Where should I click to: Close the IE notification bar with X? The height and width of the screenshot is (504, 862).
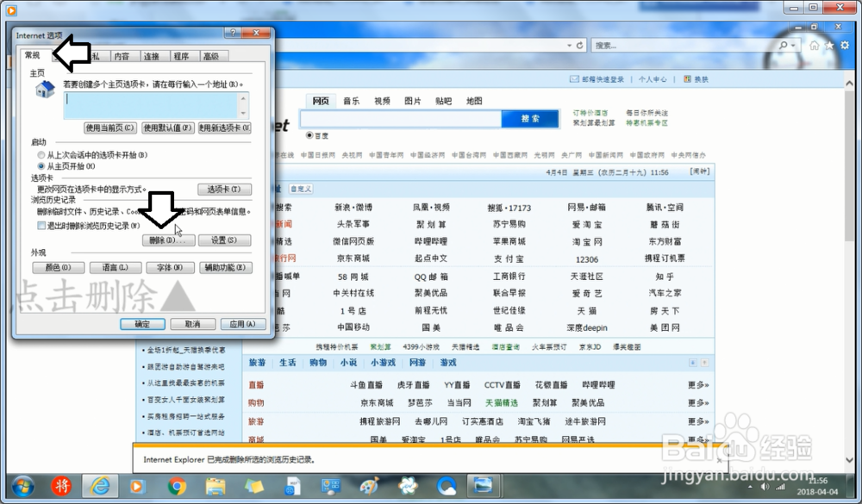pyautogui.click(x=719, y=461)
